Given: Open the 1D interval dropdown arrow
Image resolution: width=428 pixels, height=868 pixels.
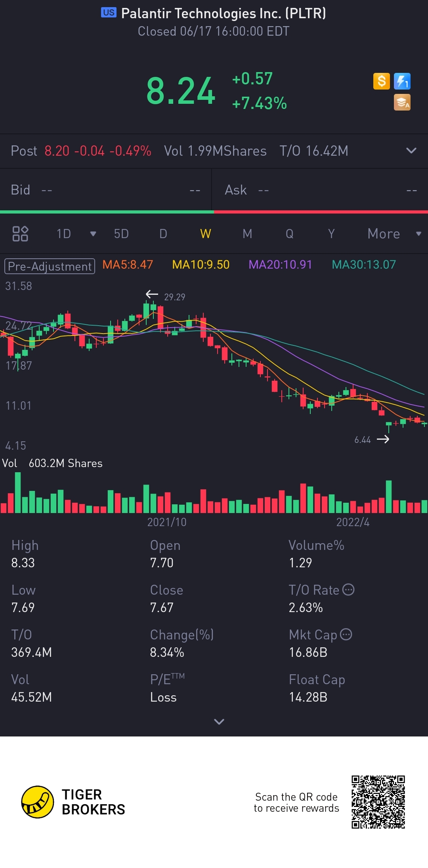Looking at the screenshot, I should 93,234.
